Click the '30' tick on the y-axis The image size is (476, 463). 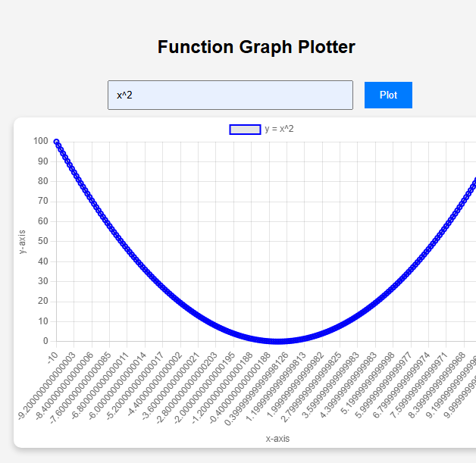43,281
